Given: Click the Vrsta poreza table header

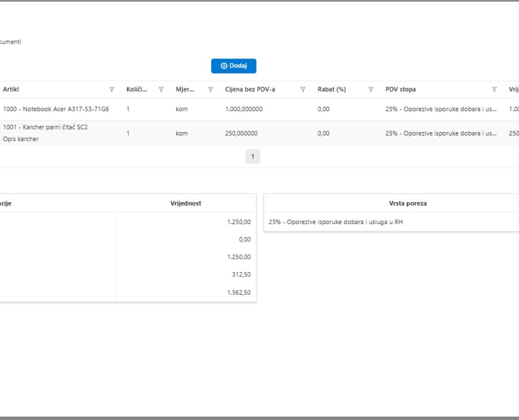Looking at the screenshot, I should (x=408, y=203).
